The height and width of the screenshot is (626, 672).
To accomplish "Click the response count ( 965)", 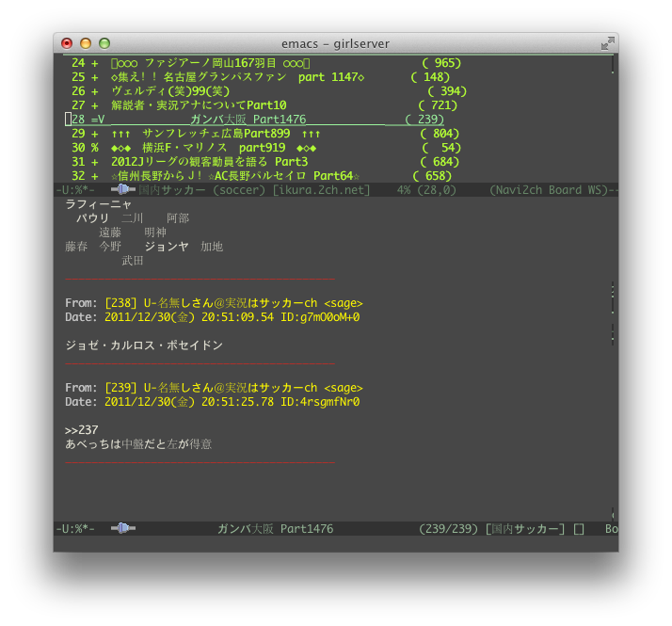I will pos(441,63).
